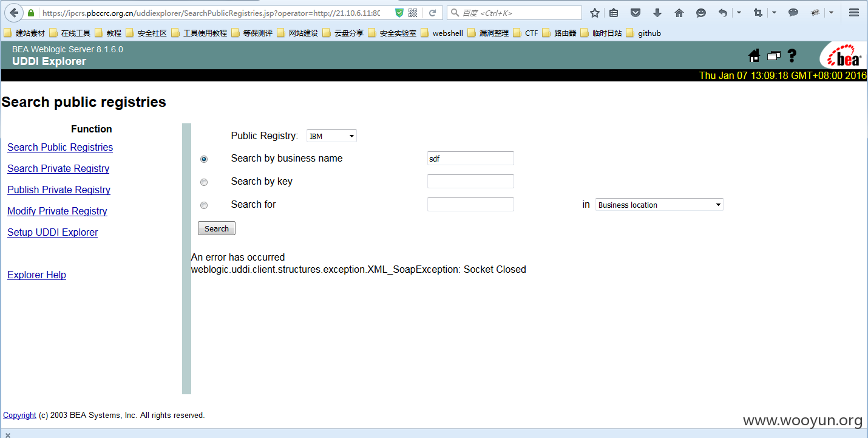Bookmark this page with the star icon
The height and width of the screenshot is (438, 868).
(595, 13)
